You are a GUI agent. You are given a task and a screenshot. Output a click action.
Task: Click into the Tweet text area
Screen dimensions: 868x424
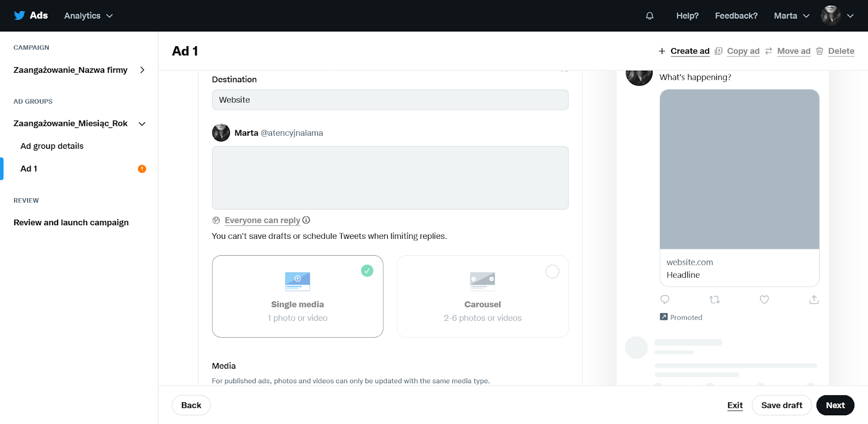tap(390, 178)
